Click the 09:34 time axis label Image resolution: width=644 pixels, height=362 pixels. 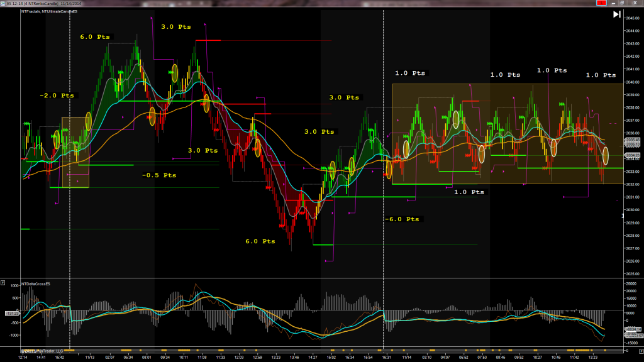pos(165,358)
